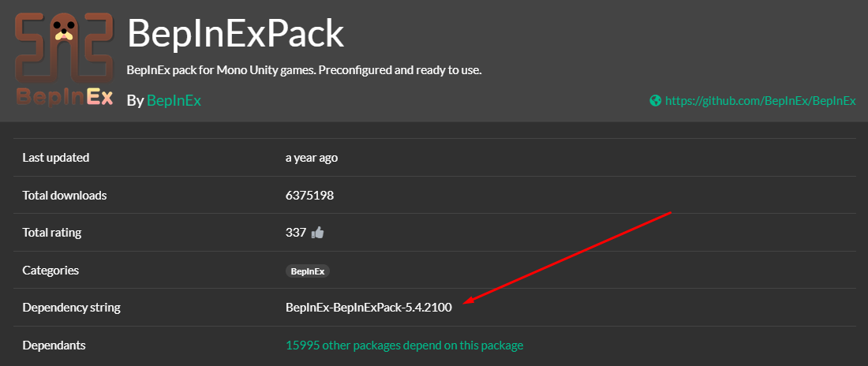Click the globe icon beside the GitHub URL
The image size is (868, 366).
(x=655, y=101)
